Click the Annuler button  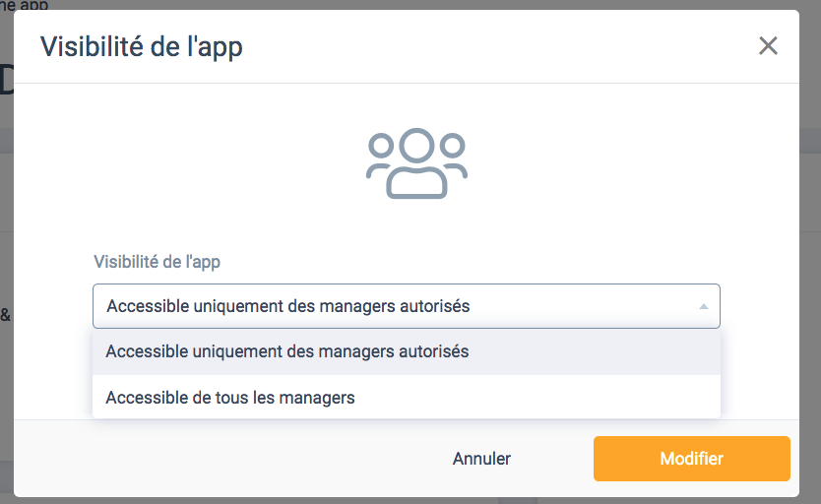481,459
